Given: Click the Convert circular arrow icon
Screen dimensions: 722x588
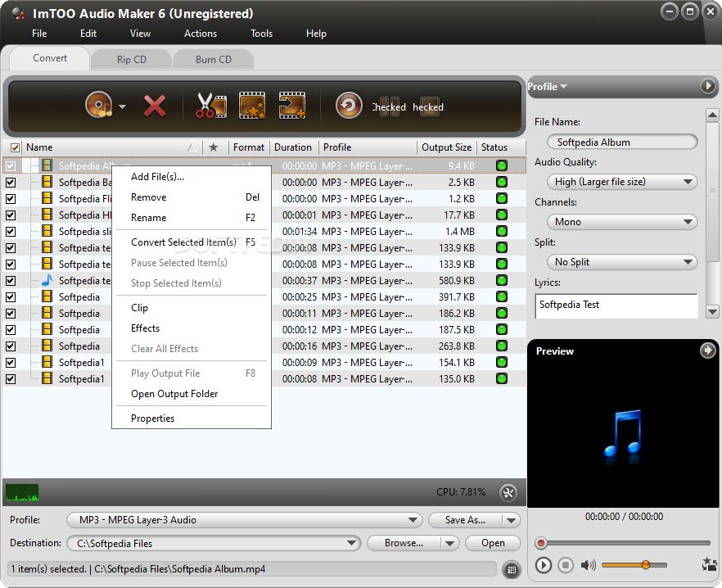Looking at the screenshot, I should [349, 106].
